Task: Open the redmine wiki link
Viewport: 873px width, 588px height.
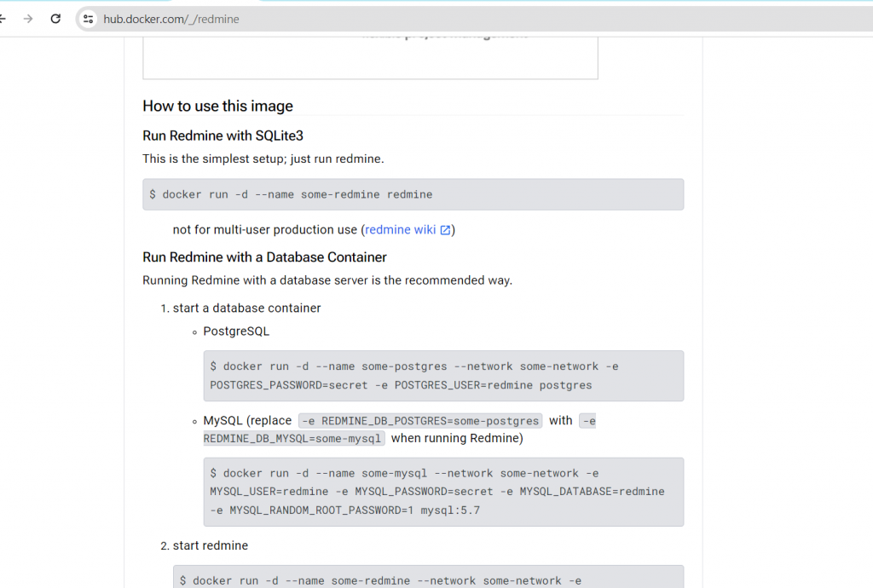Action: tap(401, 230)
